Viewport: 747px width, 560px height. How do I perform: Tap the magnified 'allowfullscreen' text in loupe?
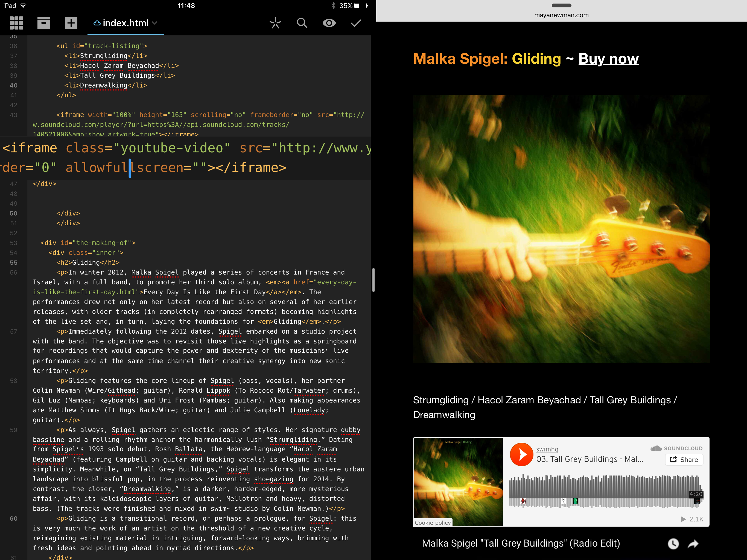pos(124,168)
